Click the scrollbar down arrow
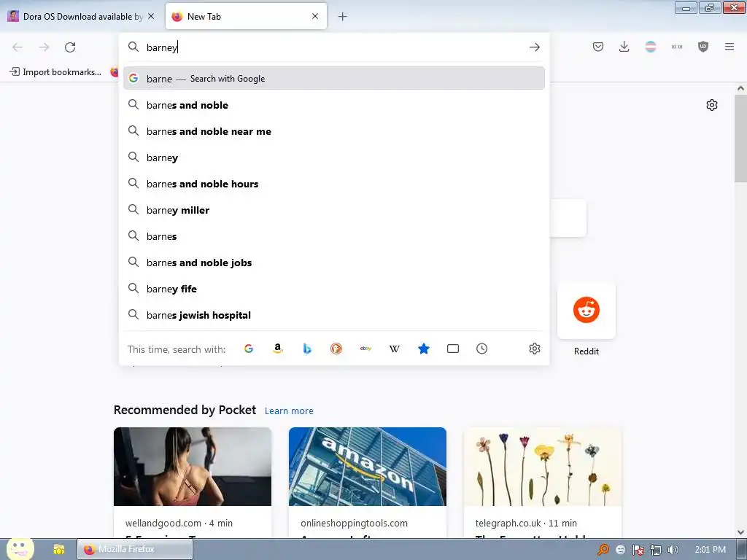This screenshot has width=747, height=560. pos(740,532)
